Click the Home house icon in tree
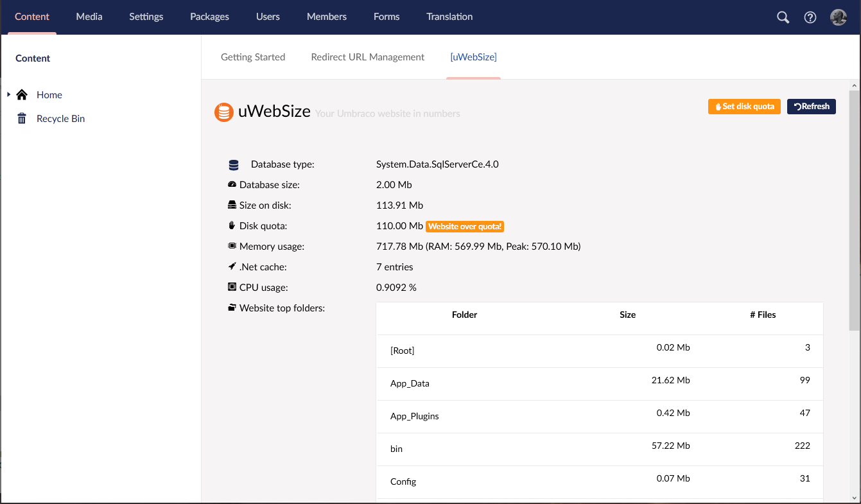 tap(22, 95)
